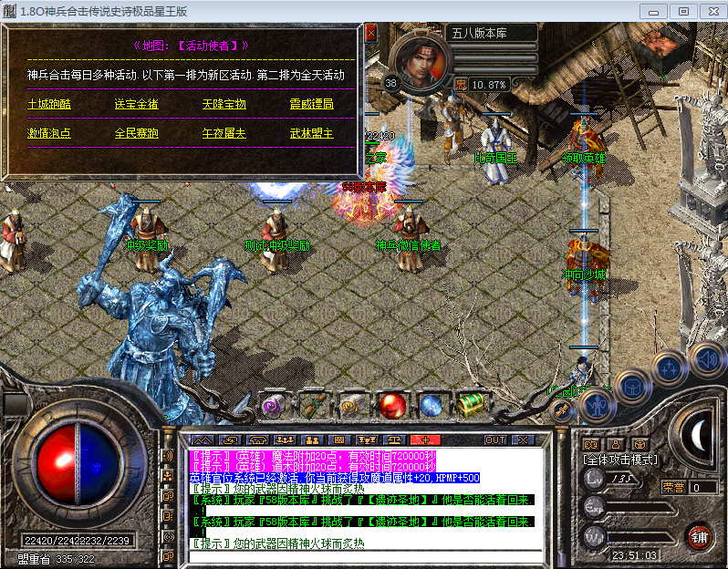This screenshot has width=728, height=569.
Task: Use the blue orb potion quick slot
Action: [x=432, y=406]
